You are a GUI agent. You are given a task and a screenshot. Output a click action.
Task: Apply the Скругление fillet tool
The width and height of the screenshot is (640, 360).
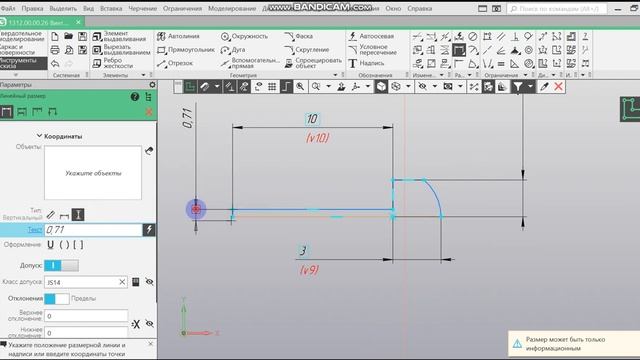pyautogui.click(x=307, y=50)
